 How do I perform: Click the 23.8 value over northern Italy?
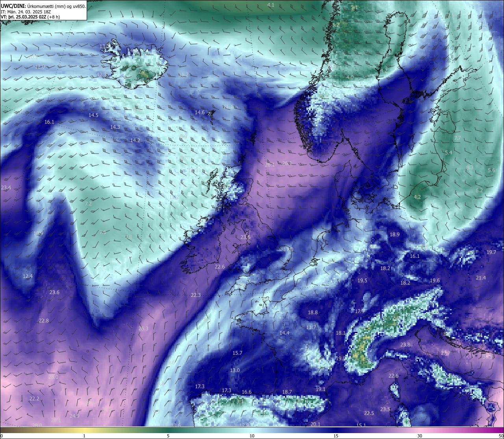[x=405, y=345]
